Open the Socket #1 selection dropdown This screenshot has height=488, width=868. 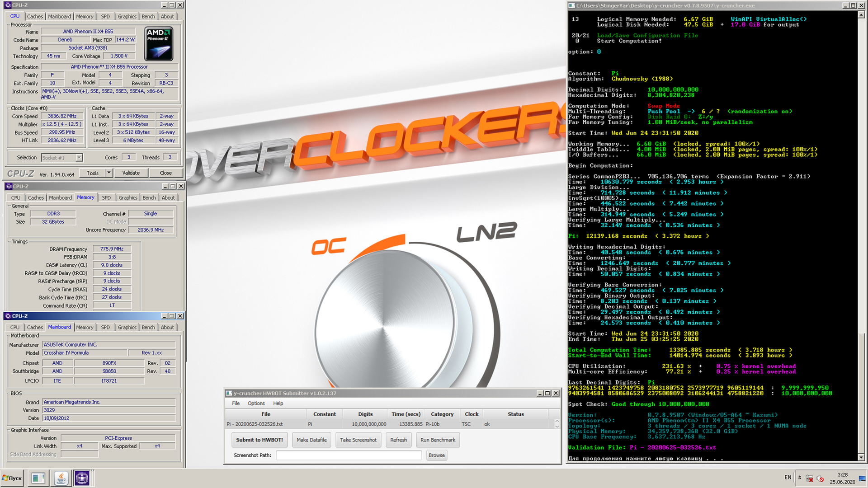coord(79,158)
